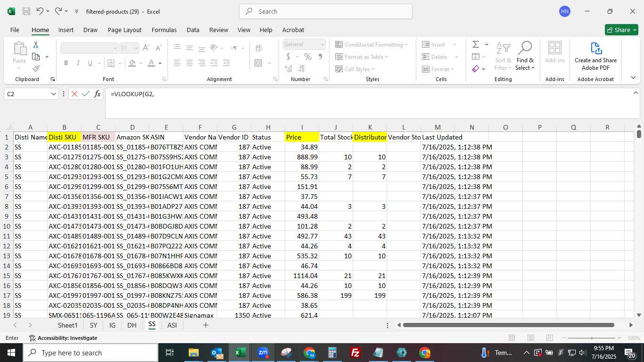Open the Clear eraser tool
The image size is (644, 362).
point(476,69)
